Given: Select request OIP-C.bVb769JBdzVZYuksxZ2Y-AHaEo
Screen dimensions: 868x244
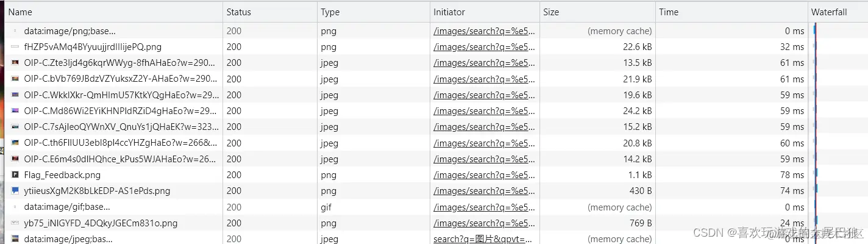Looking at the screenshot, I should pyautogui.click(x=121, y=79).
